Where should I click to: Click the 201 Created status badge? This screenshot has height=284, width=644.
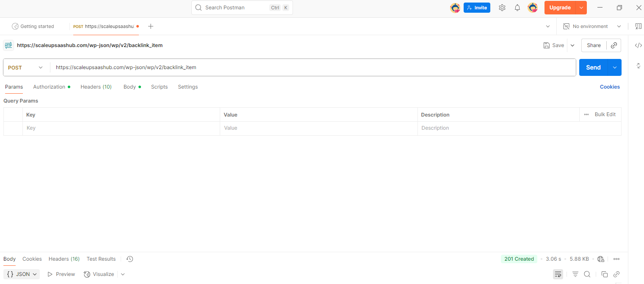pyautogui.click(x=519, y=259)
